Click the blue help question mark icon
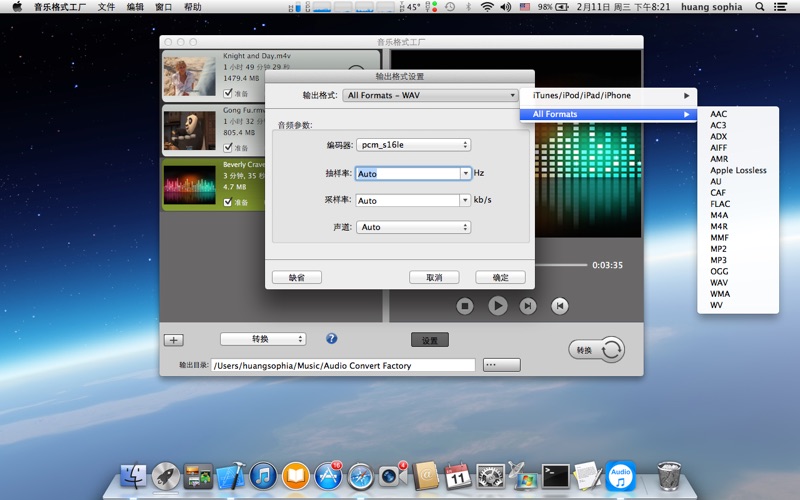The height and width of the screenshot is (500, 800). click(332, 339)
